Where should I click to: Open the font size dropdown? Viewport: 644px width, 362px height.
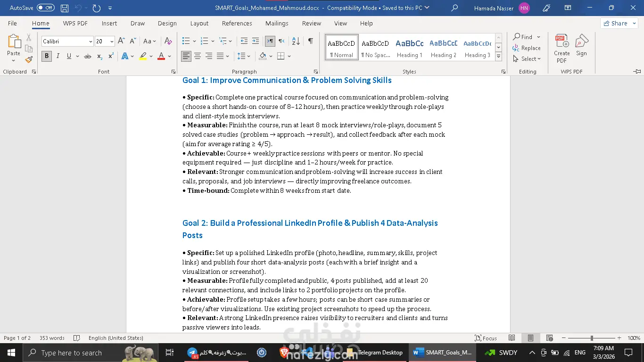112,41
